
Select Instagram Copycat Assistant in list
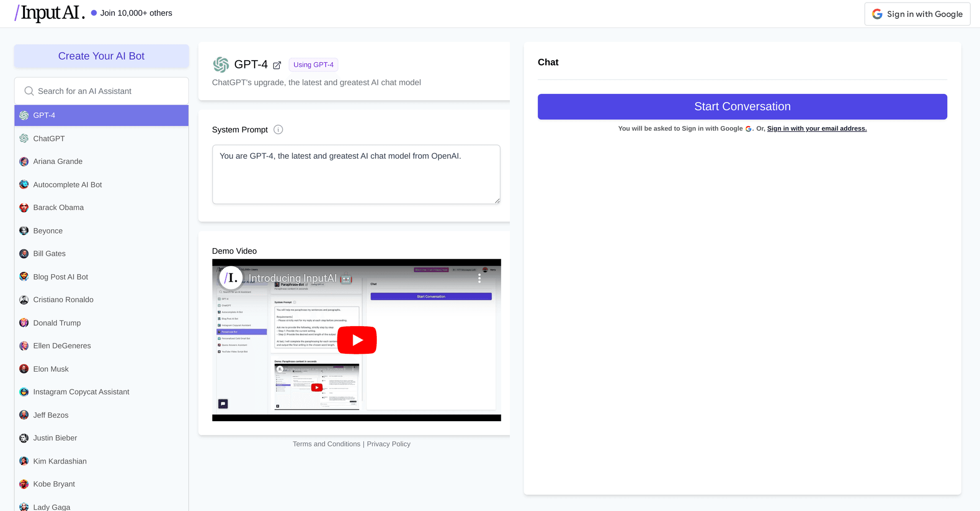pos(102,392)
